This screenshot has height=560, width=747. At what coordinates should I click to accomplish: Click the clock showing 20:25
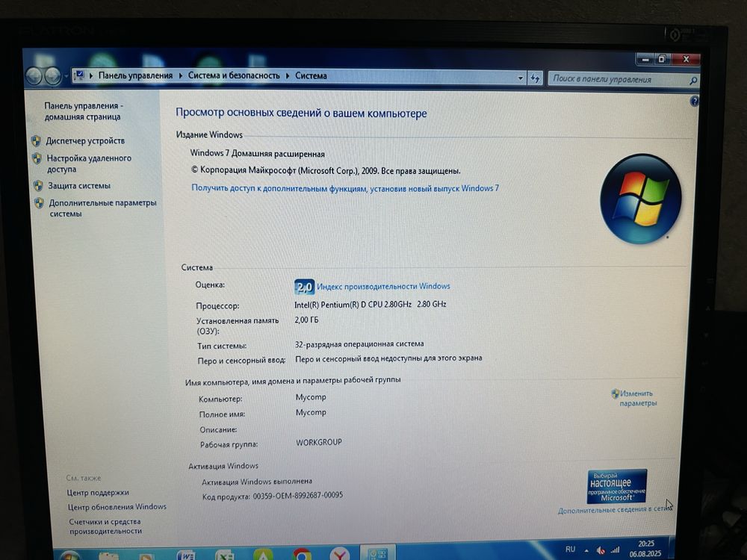pyautogui.click(x=646, y=544)
